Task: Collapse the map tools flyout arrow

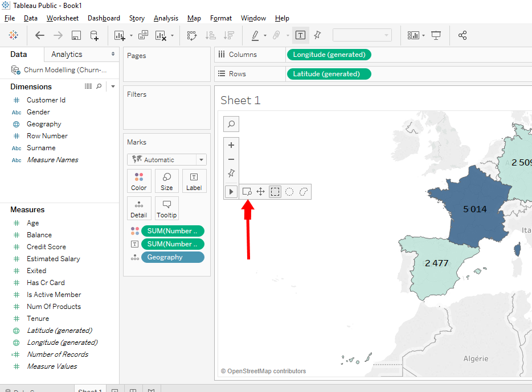Action: point(231,192)
